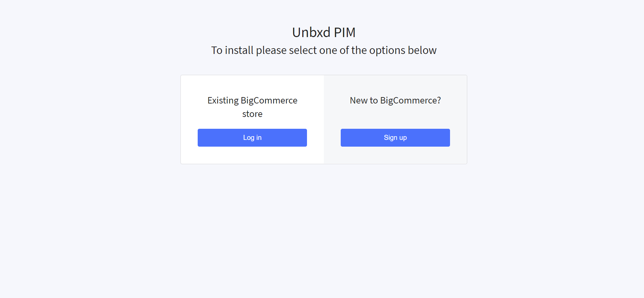644x298 pixels.
Task: Click the Log in button
Action: 252,138
